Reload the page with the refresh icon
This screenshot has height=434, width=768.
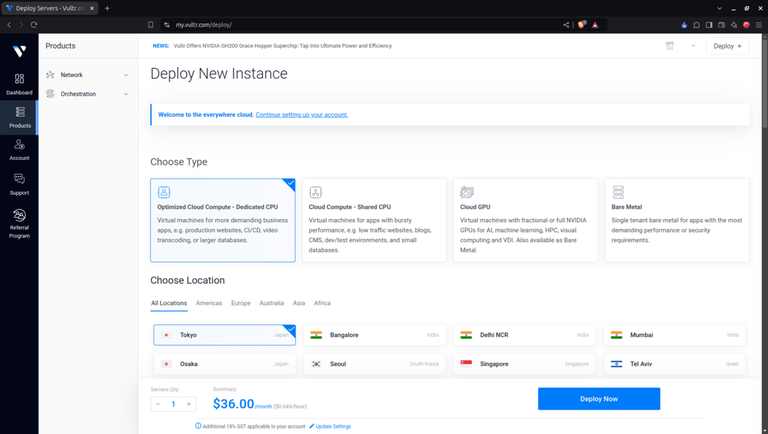[34, 24]
